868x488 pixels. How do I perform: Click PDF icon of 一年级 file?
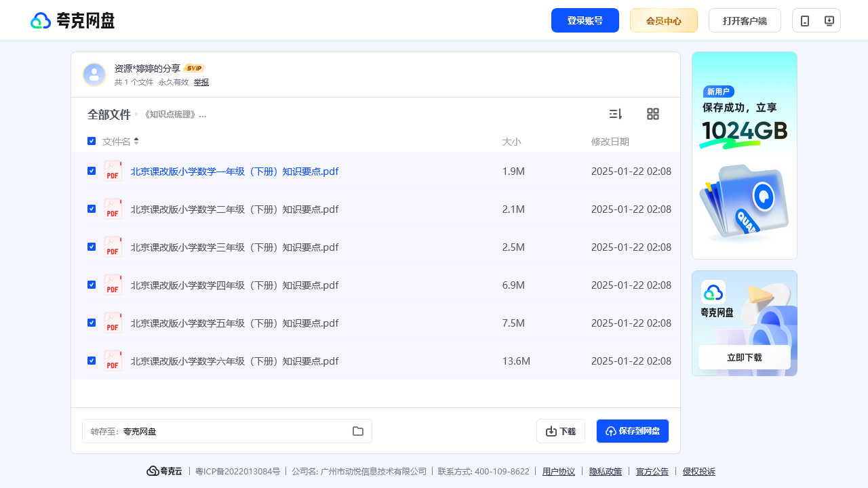coord(113,171)
